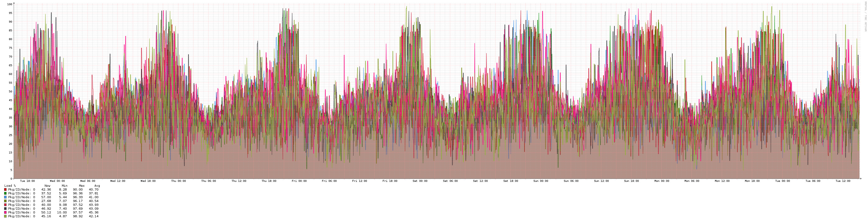This screenshot has height=220, width=868.
Task: Click the Max value 97.69
Action: click(x=78, y=209)
